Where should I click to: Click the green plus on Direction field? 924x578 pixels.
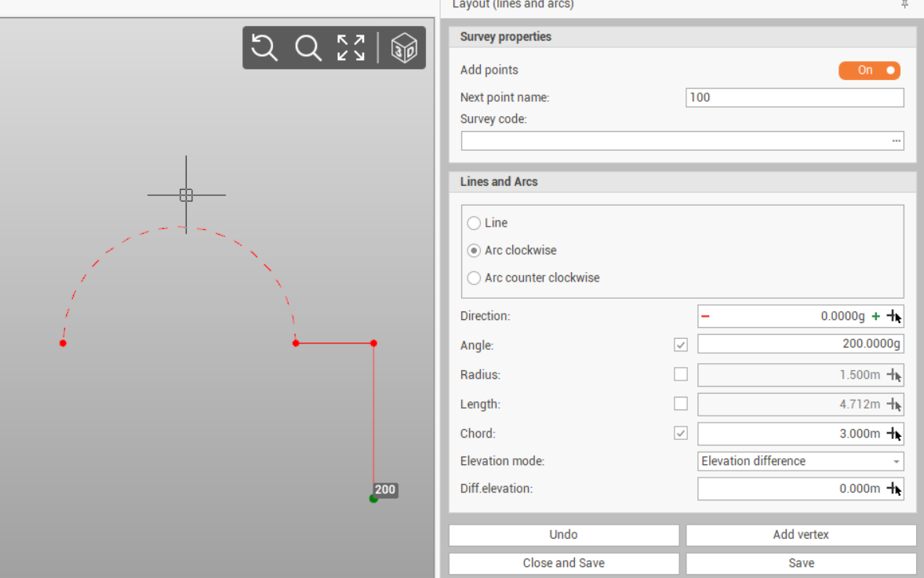tap(875, 316)
